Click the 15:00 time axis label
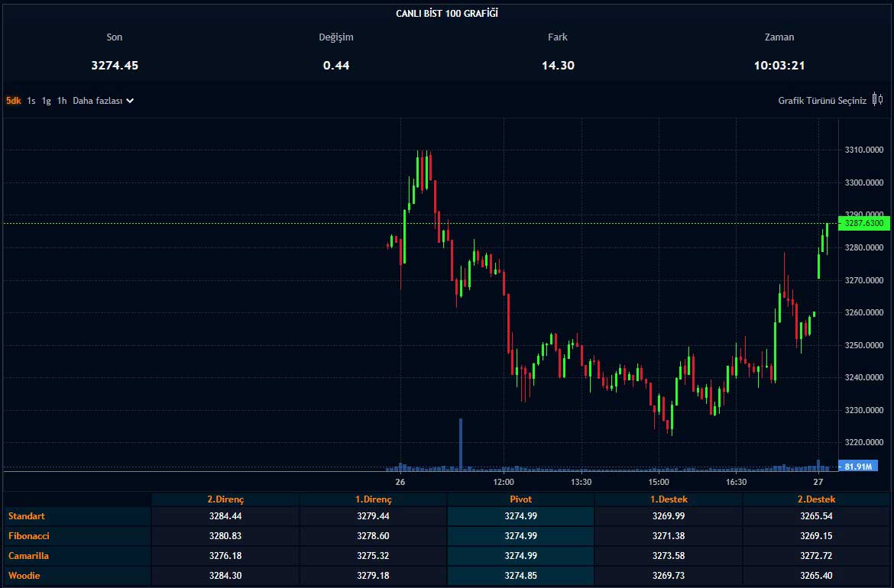The image size is (894, 588). (659, 482)
